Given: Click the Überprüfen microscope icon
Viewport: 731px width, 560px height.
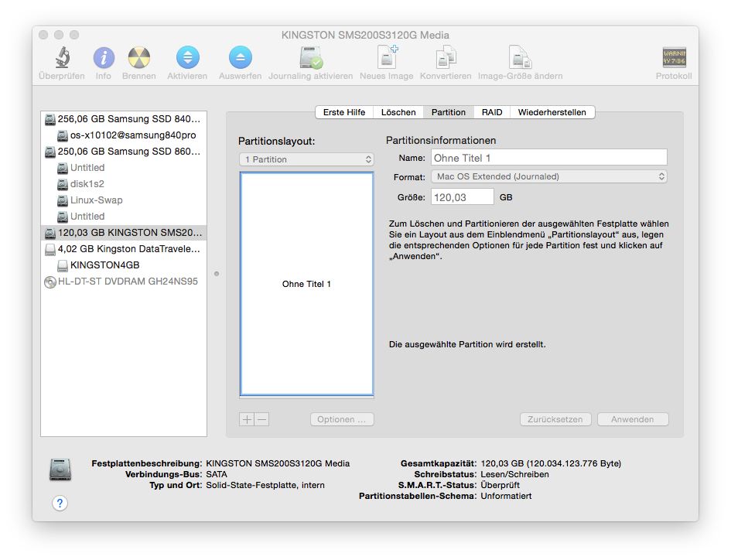Looking at the screenshot, I should tap(61, 58).
